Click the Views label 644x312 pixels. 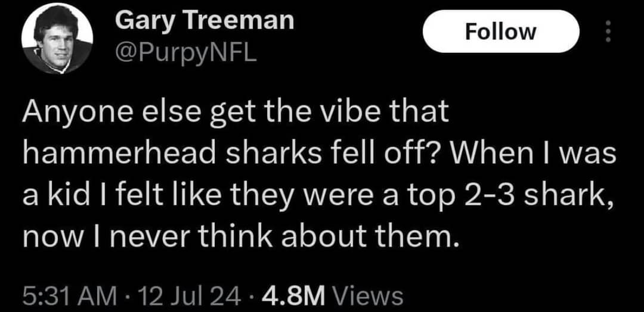tap(367, 295)
